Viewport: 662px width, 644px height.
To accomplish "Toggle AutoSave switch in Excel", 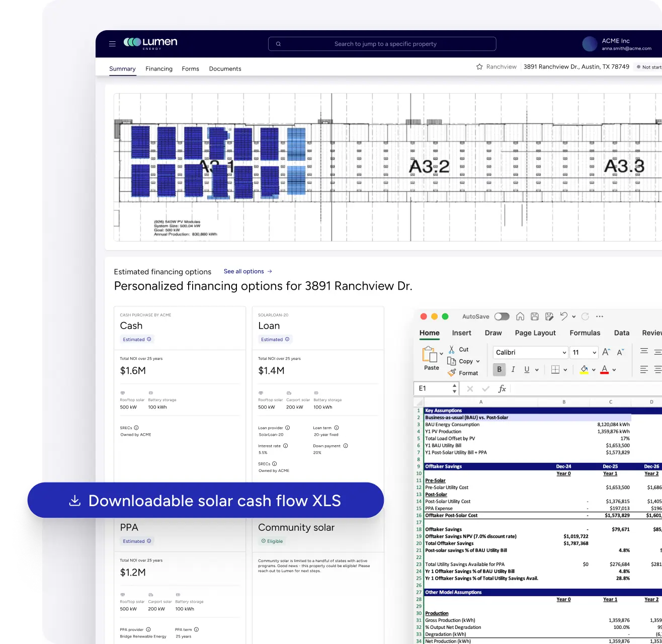I will coord(502,316).
